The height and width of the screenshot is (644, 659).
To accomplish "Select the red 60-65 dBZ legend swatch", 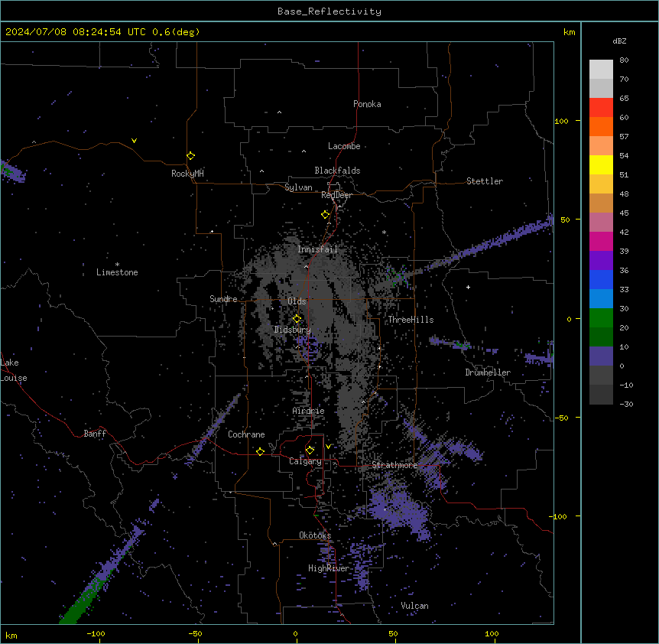I will pos(601,107).
